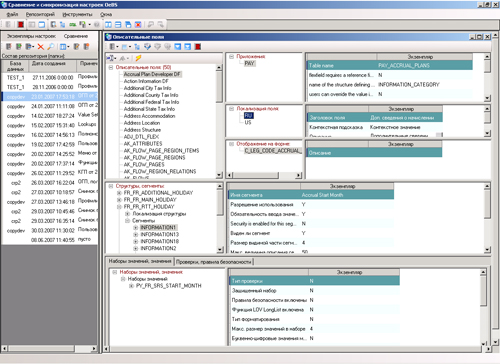Open the Файл menu

(x=12, y=14)
